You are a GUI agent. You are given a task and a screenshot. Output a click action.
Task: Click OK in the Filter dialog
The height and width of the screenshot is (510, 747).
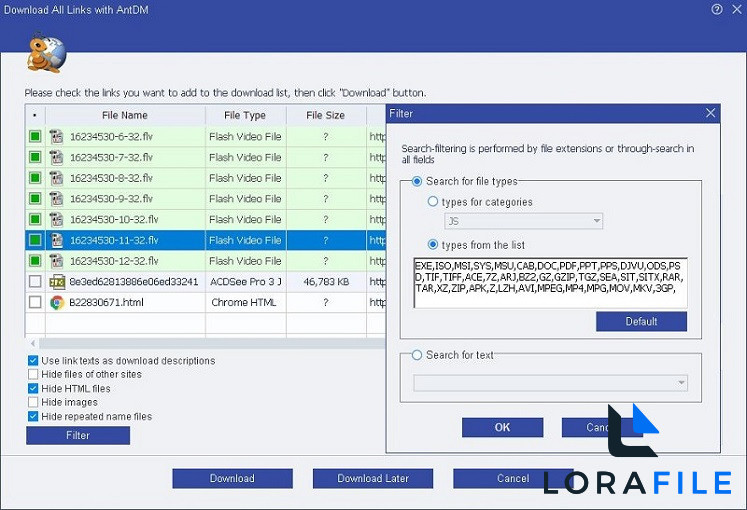point(502,427)
